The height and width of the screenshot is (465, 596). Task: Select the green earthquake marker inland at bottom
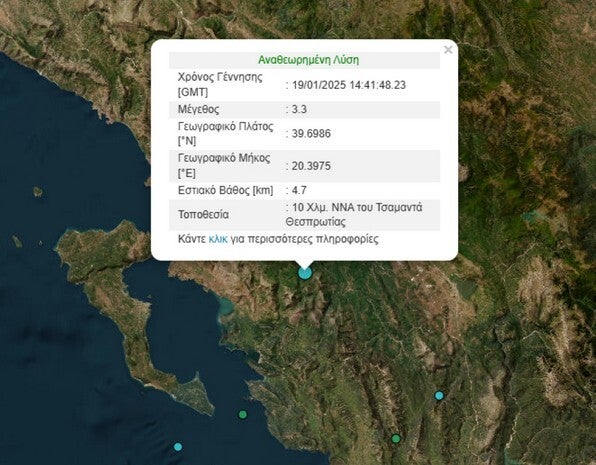(396, 439)
